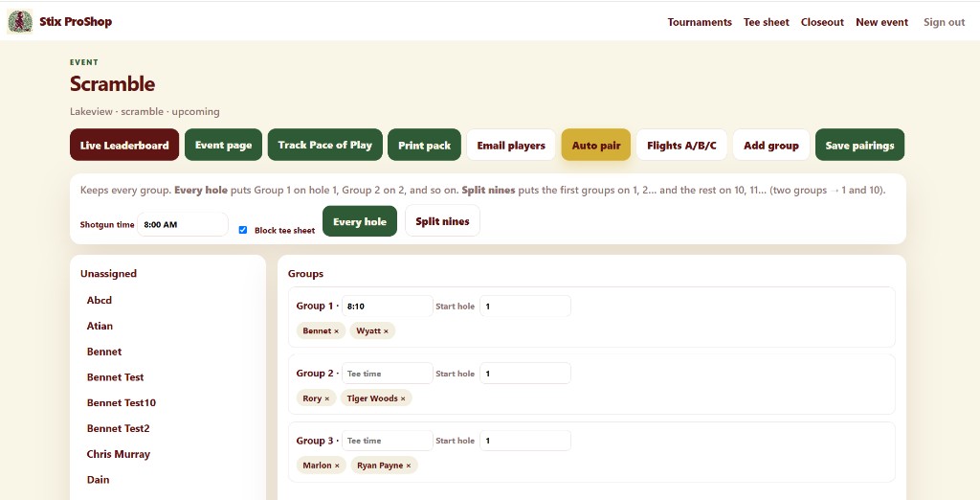This screenshot has width=980, height=500.
Task: Apply Every hole shotgun start
Action: [360, 221]
